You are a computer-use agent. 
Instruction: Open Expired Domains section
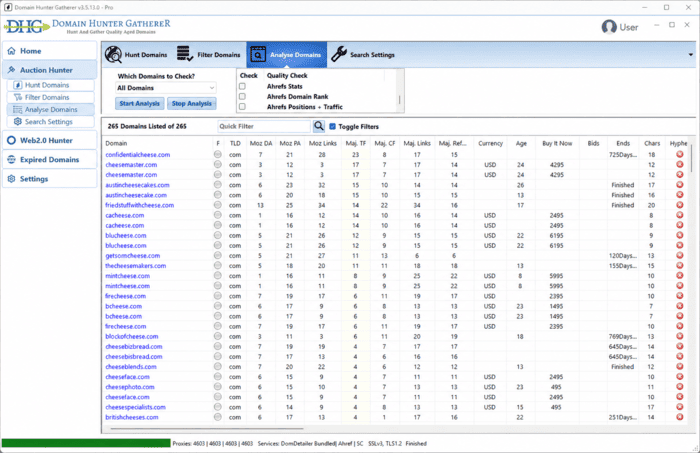click(x=50, y=159)
